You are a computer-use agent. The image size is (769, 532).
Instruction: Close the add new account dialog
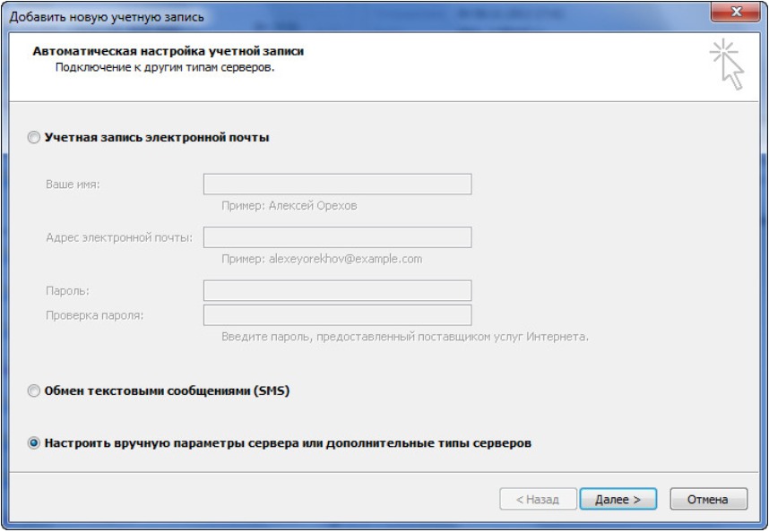click(x=735, y=12)
